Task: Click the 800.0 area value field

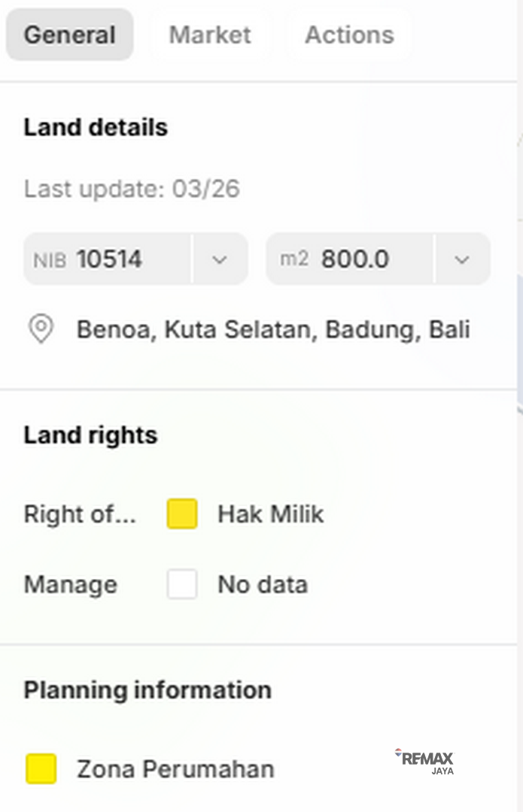Action: (x=355, y=259)
